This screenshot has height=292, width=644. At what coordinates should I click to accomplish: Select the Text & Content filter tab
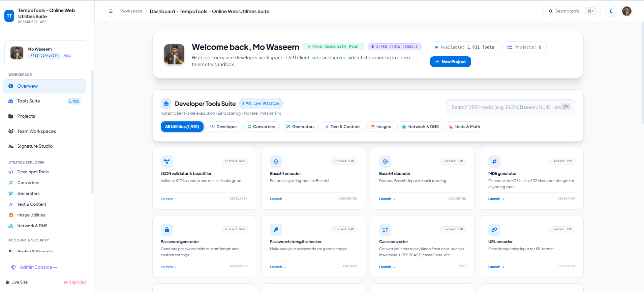342,127
